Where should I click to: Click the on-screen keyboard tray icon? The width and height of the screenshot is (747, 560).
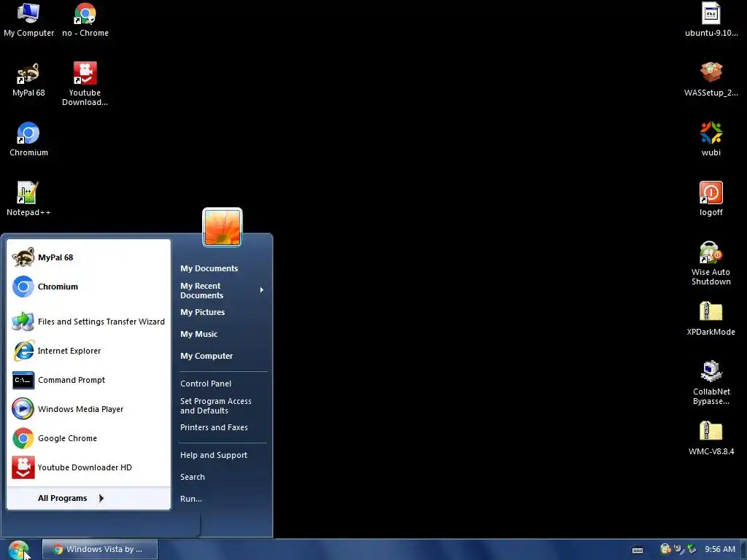[638, 550]
